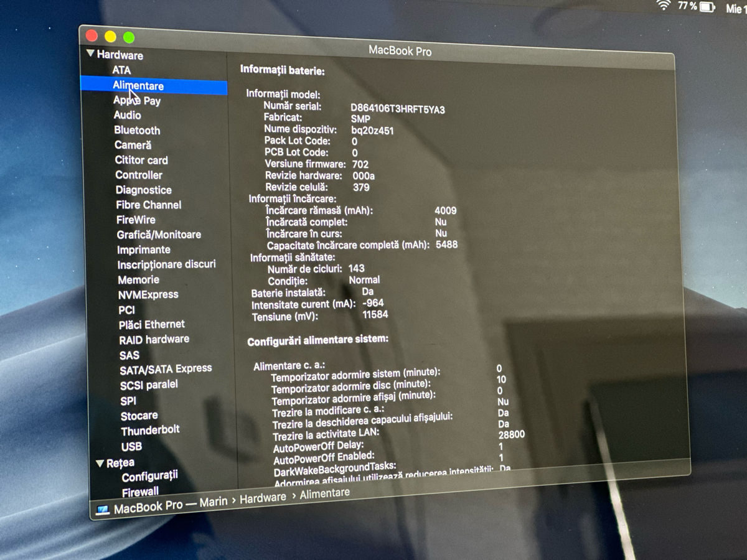Select SAS in the sidebar
Viewport: 747px width, 560px height.
coord(129,355)
